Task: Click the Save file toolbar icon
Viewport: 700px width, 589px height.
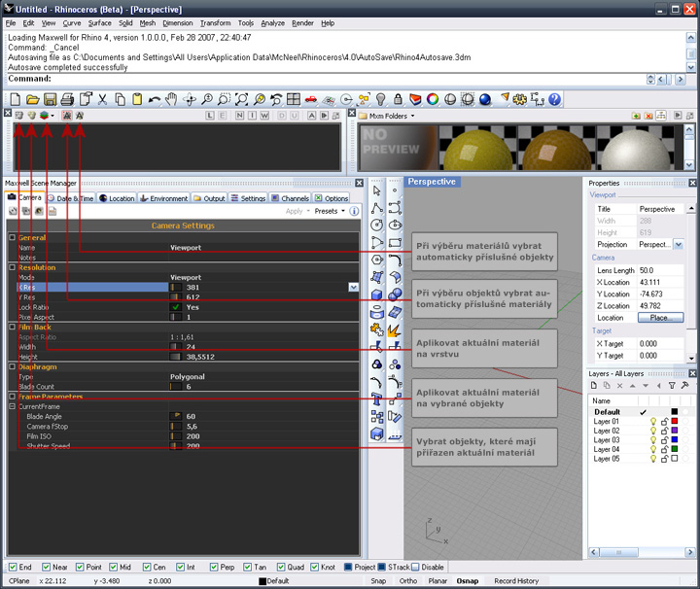Action: coord(50,99)
